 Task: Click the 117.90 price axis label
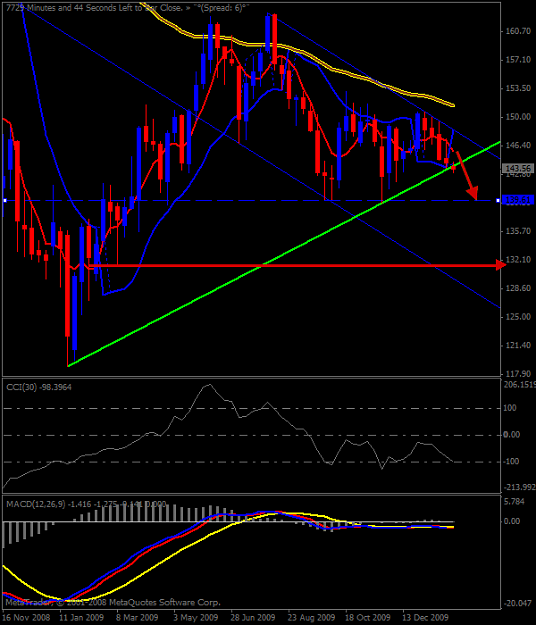point(518,374)
